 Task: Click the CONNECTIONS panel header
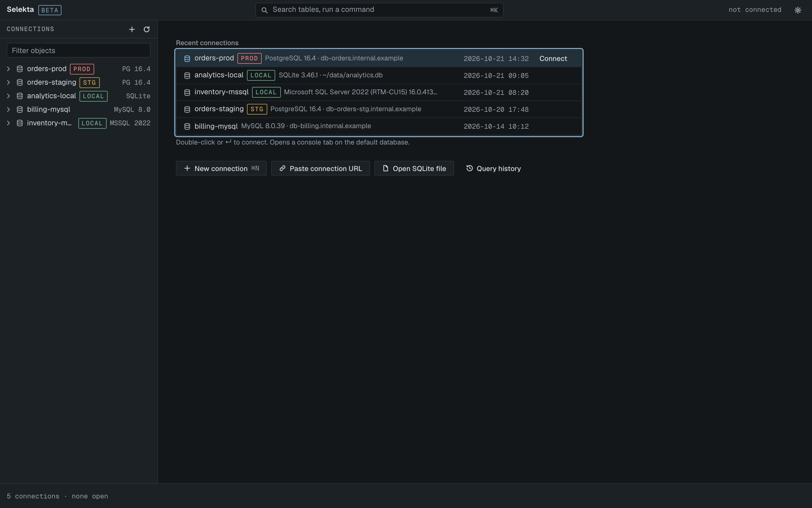[x=30, y=29]
